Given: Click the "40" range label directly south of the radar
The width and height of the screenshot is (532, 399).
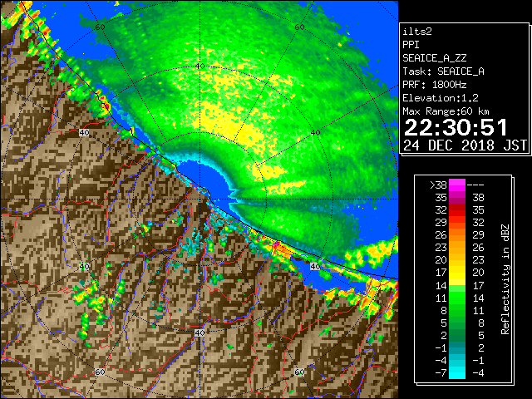Looking at the screenshot, I should (199, 332).
